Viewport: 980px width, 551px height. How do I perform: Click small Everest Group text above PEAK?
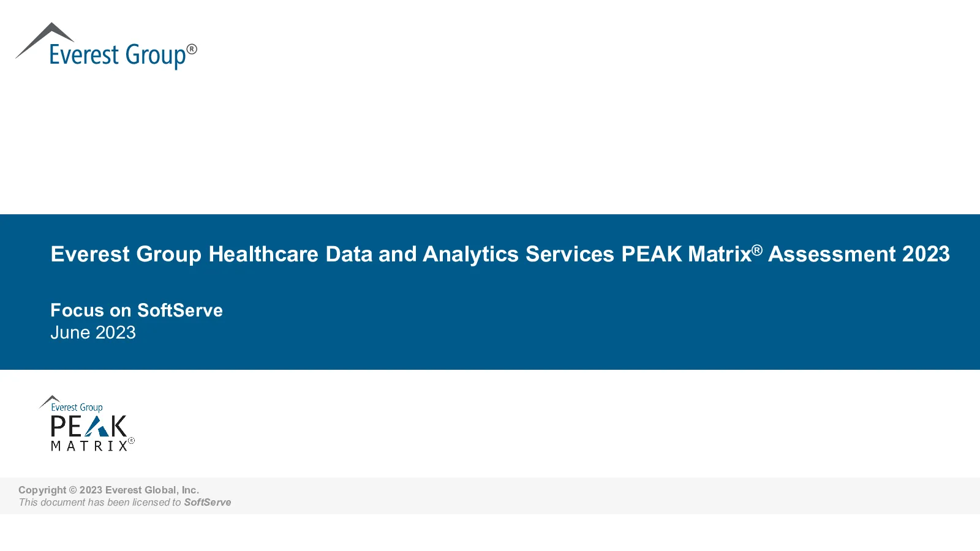[77, 407]
